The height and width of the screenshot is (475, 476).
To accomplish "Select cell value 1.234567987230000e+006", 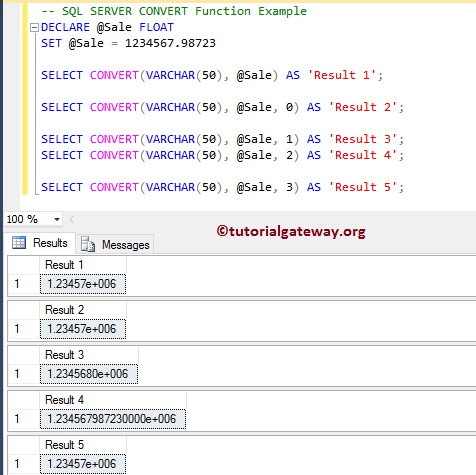I will point(113,419).
